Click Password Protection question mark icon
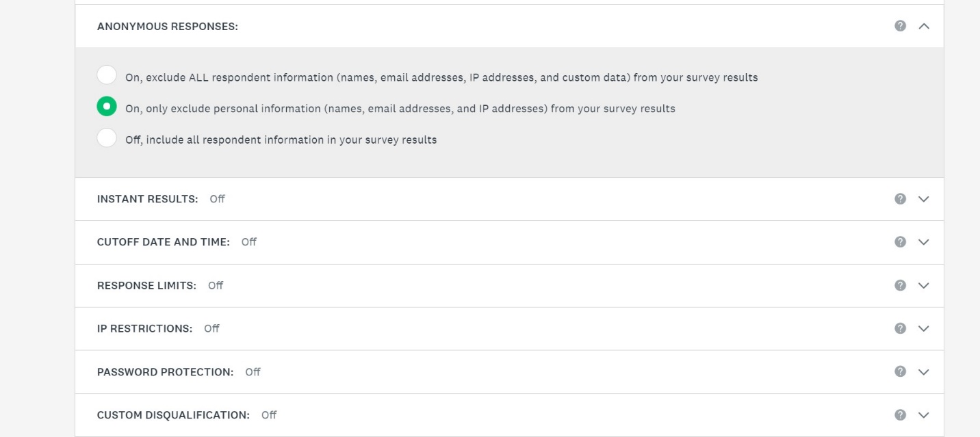Screen dimensions: 980x437 pyautogui.click(x=900, y=371)
